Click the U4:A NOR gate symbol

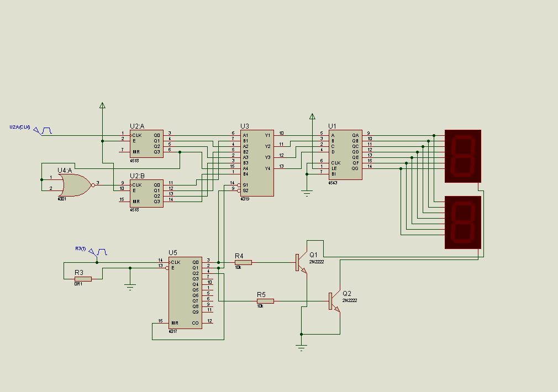coord(77,185)
